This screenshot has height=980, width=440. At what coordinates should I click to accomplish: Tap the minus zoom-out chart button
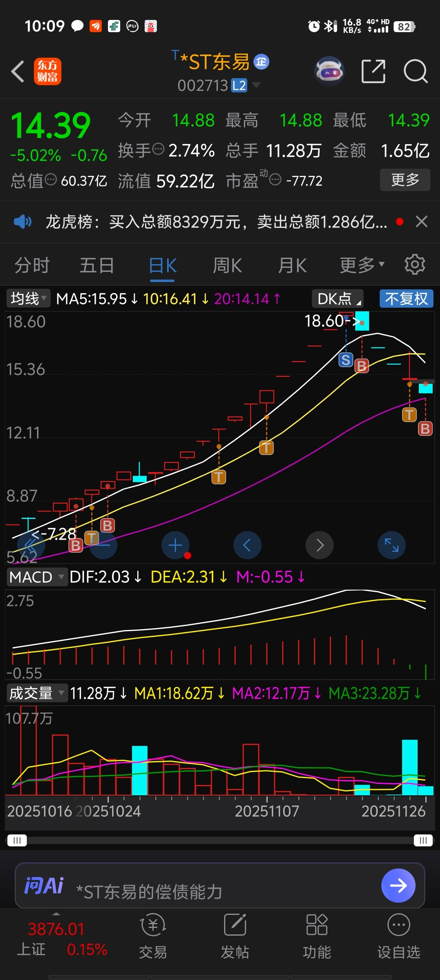click(103, 545)
